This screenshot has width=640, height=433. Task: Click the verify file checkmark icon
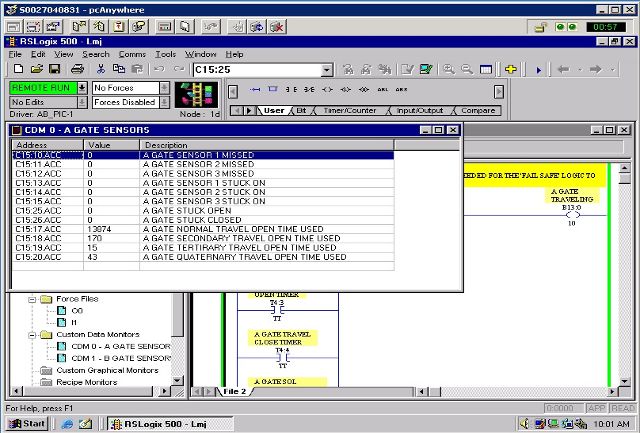408,69
